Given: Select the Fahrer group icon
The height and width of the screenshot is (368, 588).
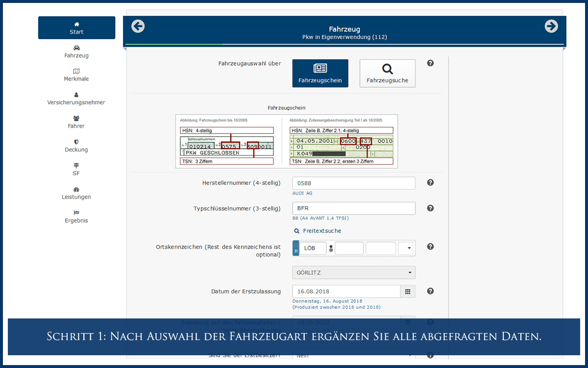Looking at the screenshot, I should point(76,118).
